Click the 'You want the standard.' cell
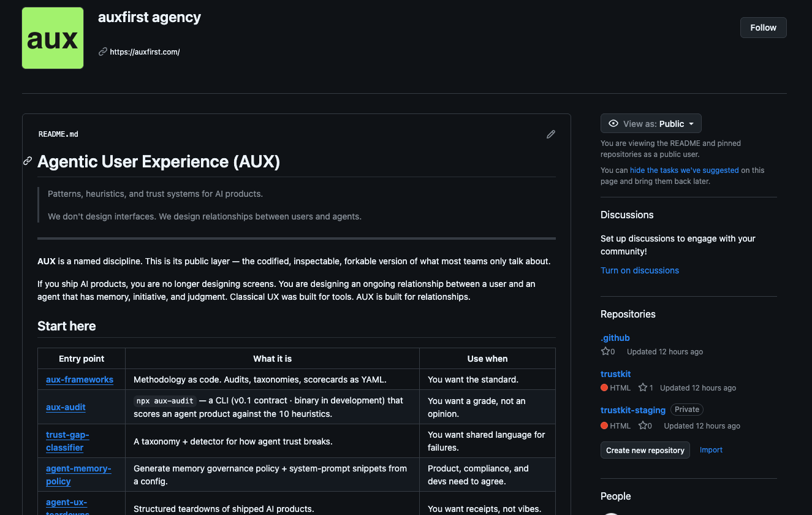Screen dimensions: 812x515 click(x=487, y=380)
